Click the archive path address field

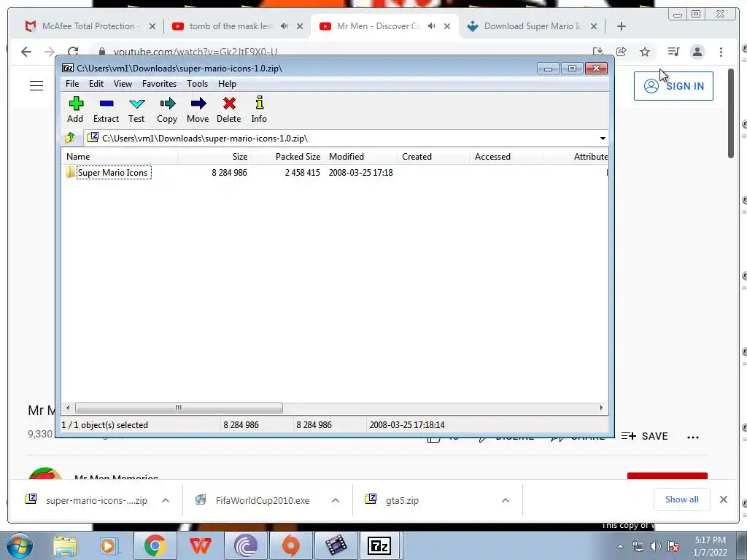(x=341, y=138)
